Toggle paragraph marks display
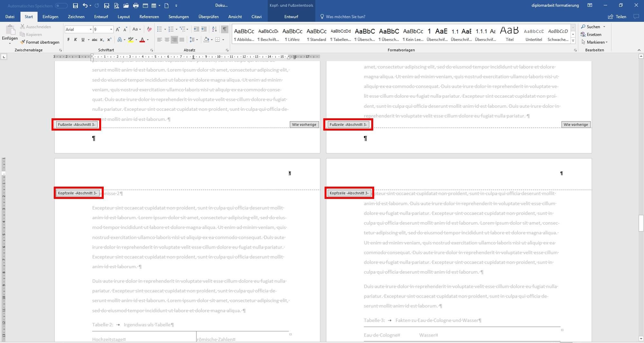Image resolution: width=644 pixels, height=343 pixels. [x=224, y=29]
